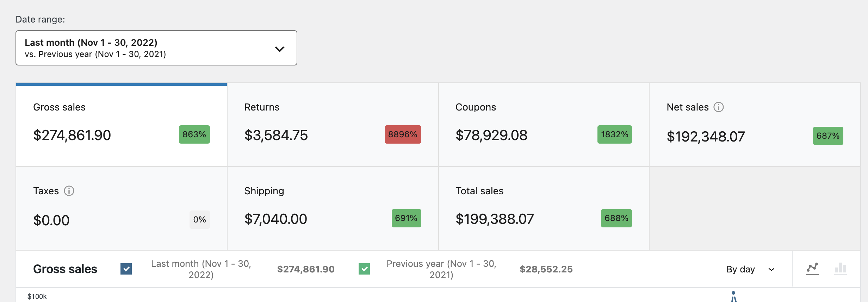Open the By day interval dropdown
Image resolution: width=868 pixels, height=302 pixels.
pos(750,269)
